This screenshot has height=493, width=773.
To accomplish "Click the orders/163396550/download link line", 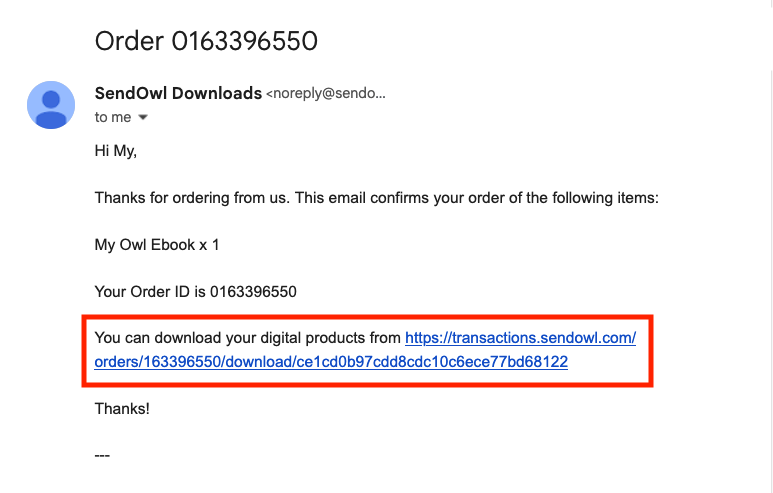I will pyautogui.click(x=331, y=362).
